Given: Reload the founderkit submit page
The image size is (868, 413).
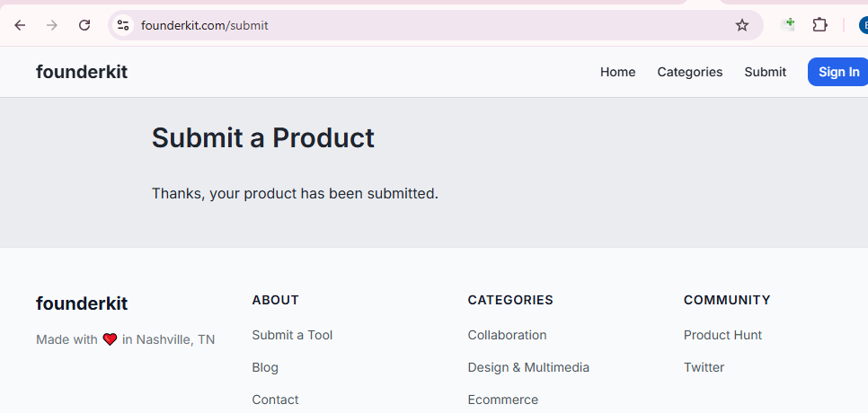Looking at the screenshot, I should click(x=84, y=25).
